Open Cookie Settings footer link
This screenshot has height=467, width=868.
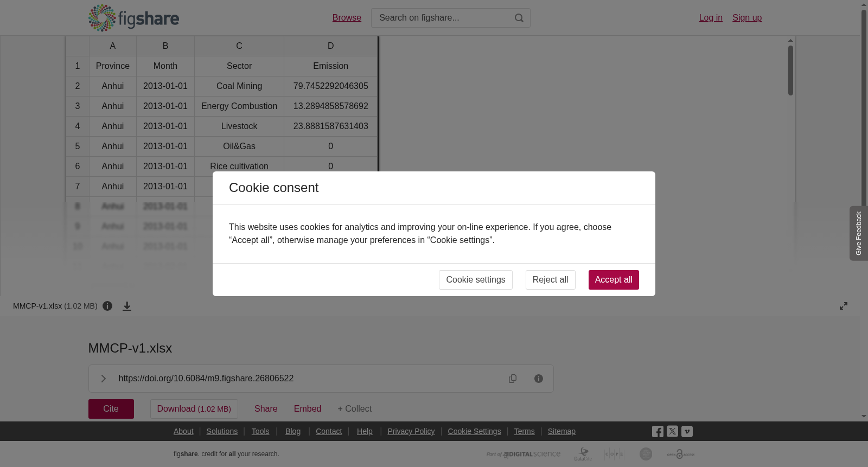[x=475, y=431]
